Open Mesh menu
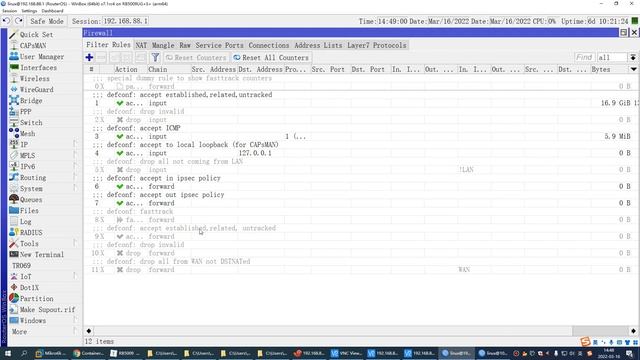640x360 pixels. pyautogui.click(x=27, y=134)
